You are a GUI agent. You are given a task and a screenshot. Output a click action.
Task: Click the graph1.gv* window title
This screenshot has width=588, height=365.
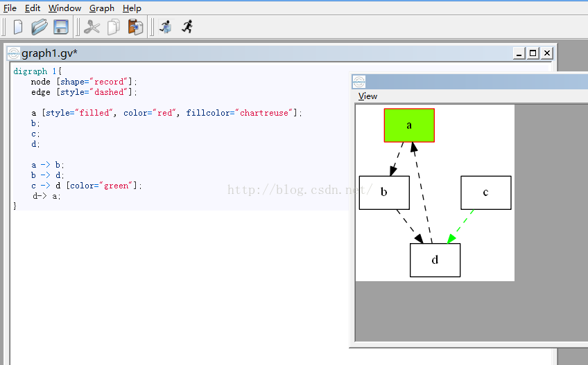tap(49, 53)
